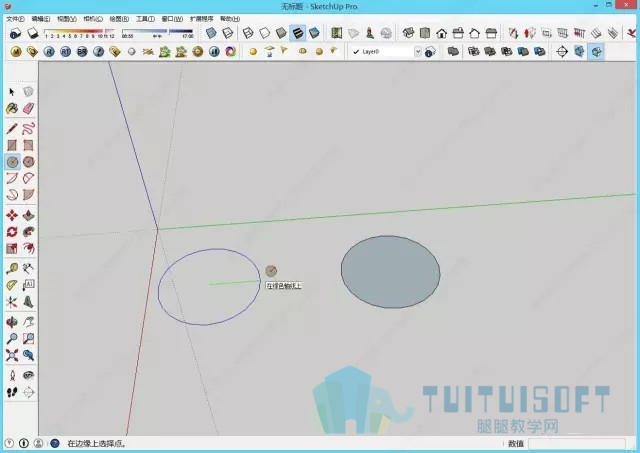Toggle Back Edges style
This screenshot has width=640, height=453.
coord(227,33)
